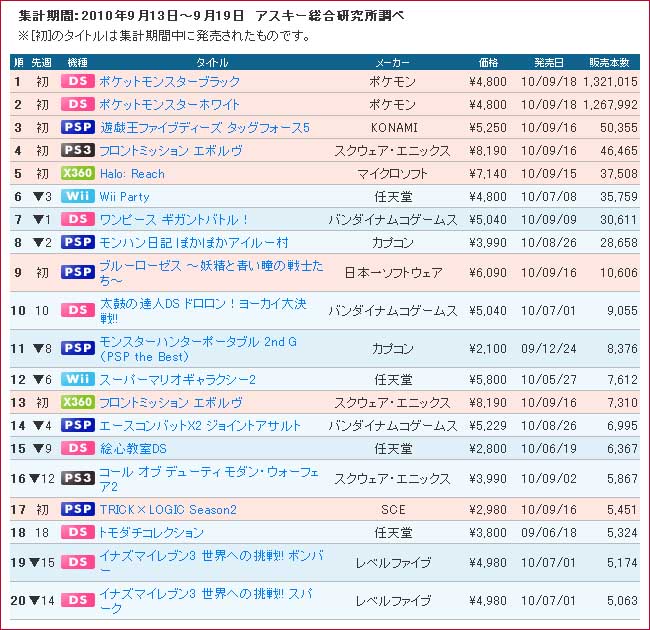
Task: Click the PSP badge for TRICK×LOGIC Season2
Action: tap(78, 509)
